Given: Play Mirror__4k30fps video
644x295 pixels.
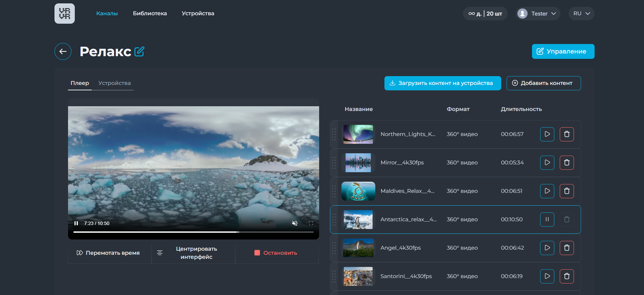Looking at the screenshot, I should click(547, 163).
